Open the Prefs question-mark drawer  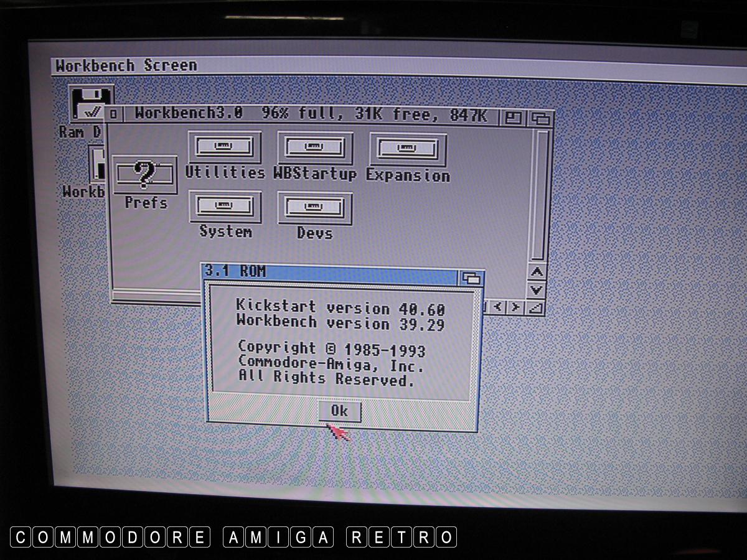[145, 175]
